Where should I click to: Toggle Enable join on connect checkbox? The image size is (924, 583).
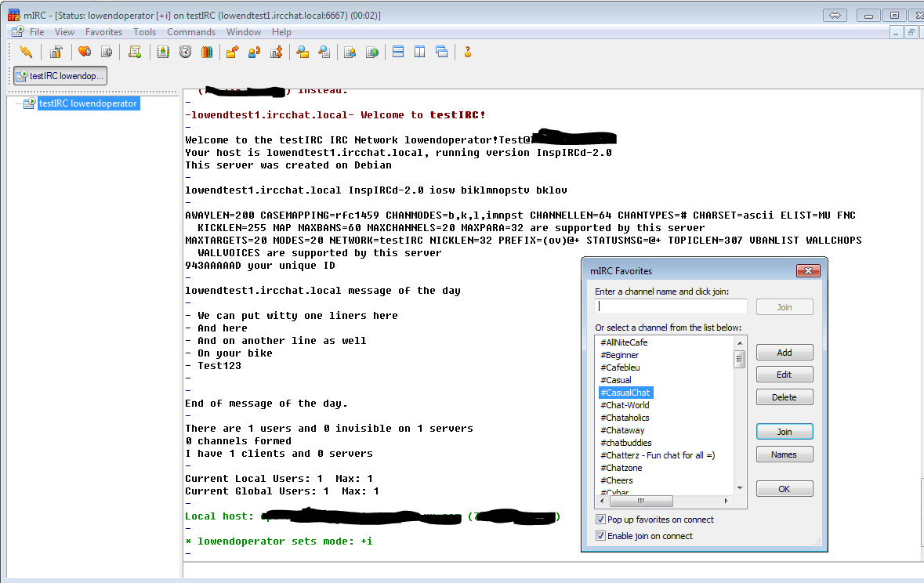tap(600, 536)
